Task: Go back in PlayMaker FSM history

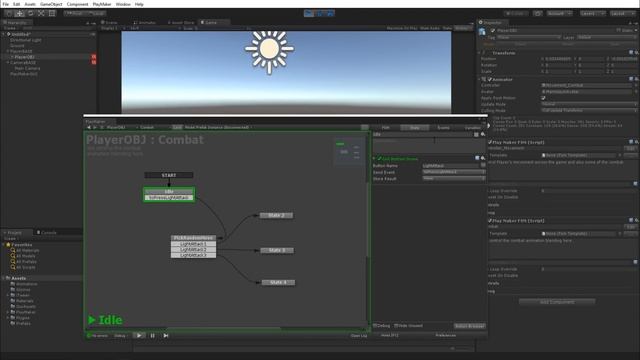Action: [x=89, y=127]
